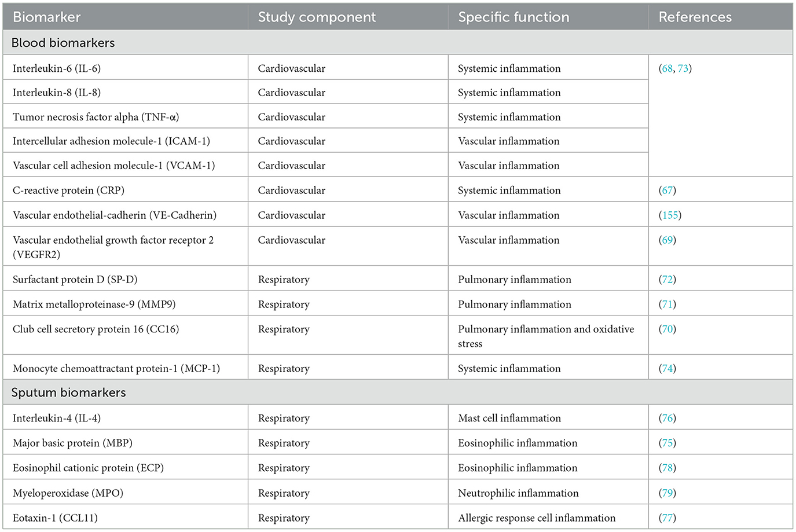Click Pulmonary inflammation in the MMP9 row
Image resolution: width=796 pixels, height=532 pixels.
(515, 304)
